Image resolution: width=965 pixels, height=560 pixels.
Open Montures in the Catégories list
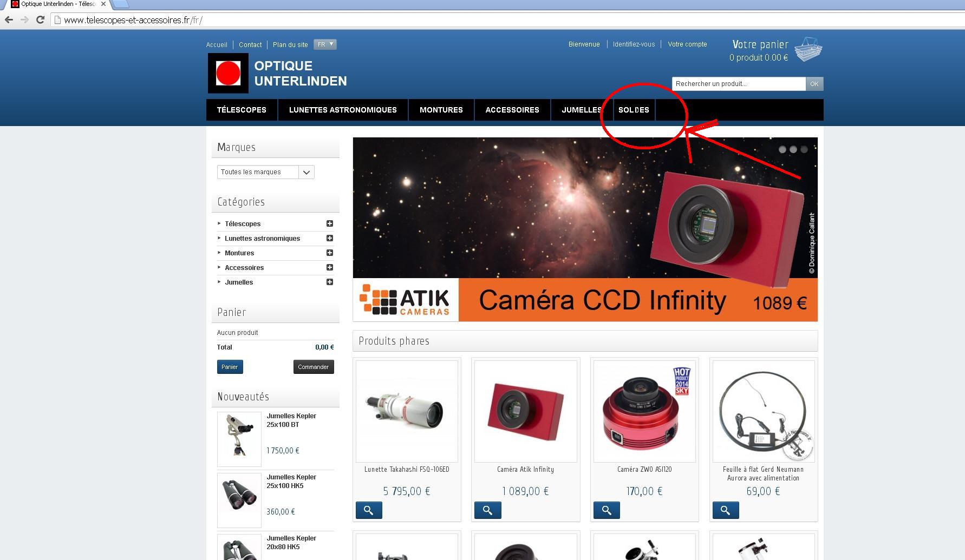(x=239, y=253)
